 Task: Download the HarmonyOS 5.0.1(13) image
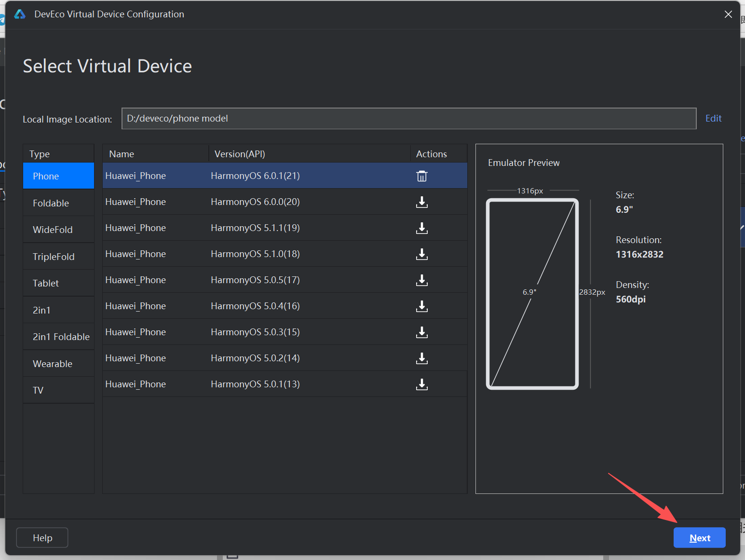pyautogui.click(x=422, y=384)
